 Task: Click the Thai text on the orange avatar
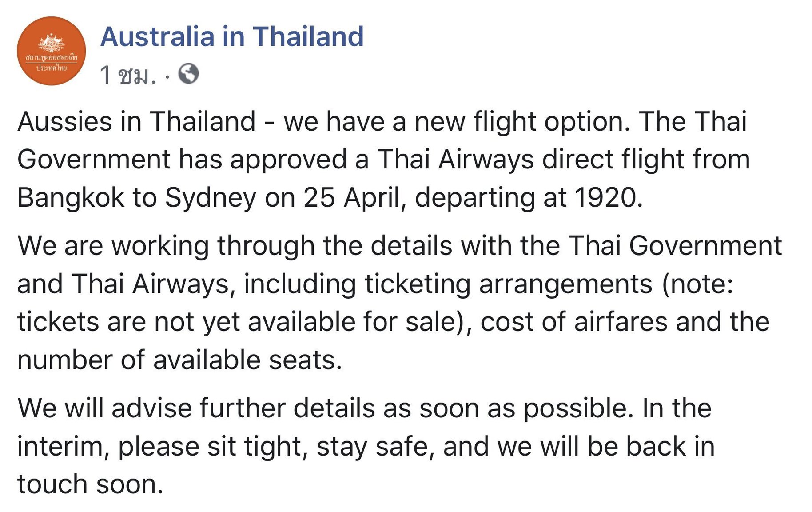(x=52, y=63)
